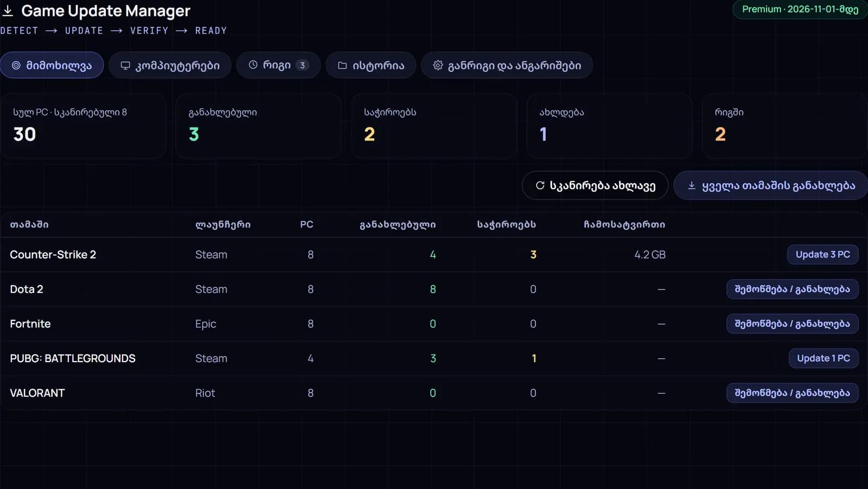Click the download icon beside Game Update Manager
868x489 pixels.
coord(8,11)
